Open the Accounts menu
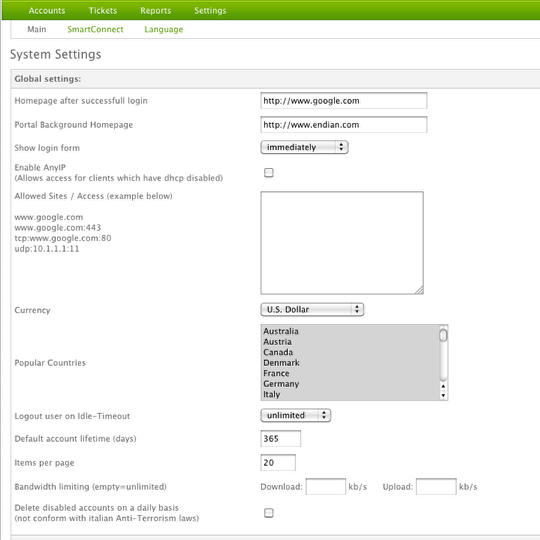540x540 pixels. (47, 11)
